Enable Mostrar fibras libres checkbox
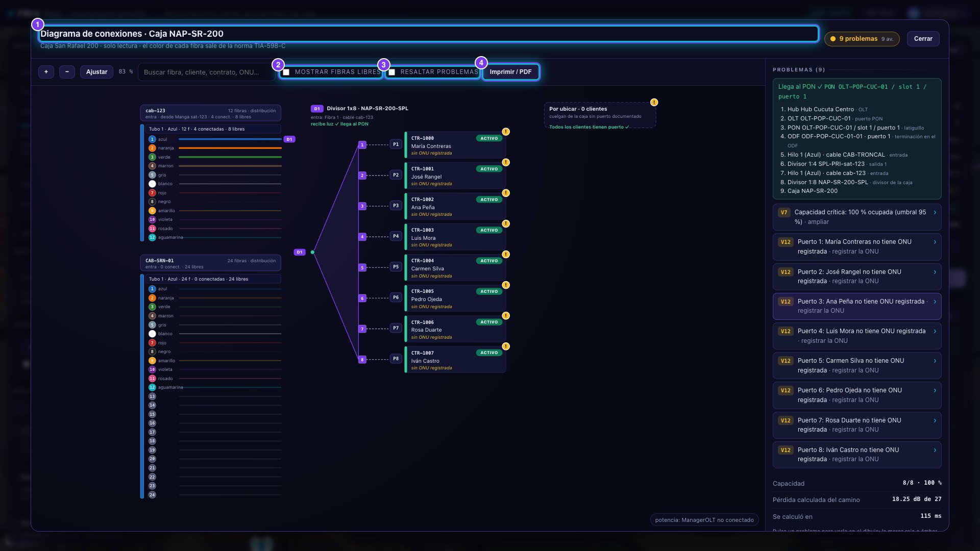Screen dimensions: 980x551 click(286, 72)
